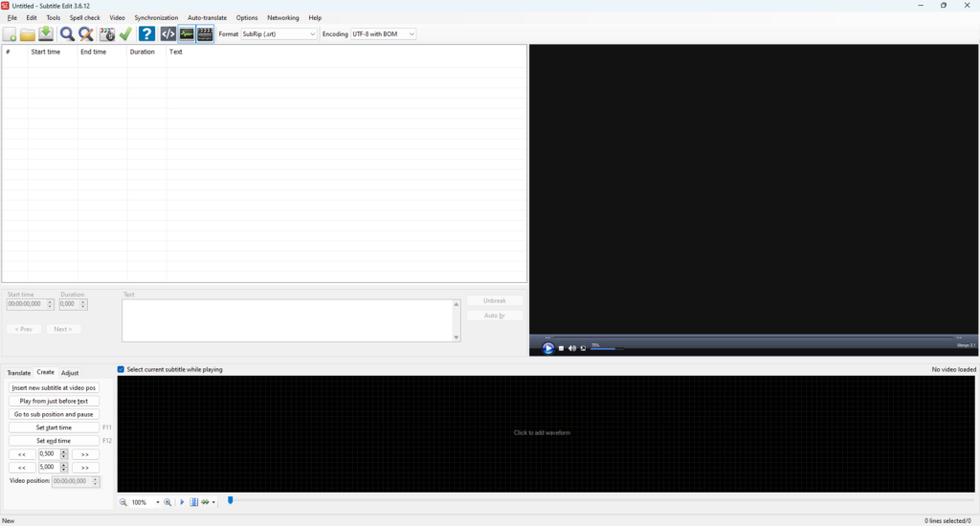Play the waveform with blue triangle
Viewport: 980px width, 526px height.
[x=182, y=502]
